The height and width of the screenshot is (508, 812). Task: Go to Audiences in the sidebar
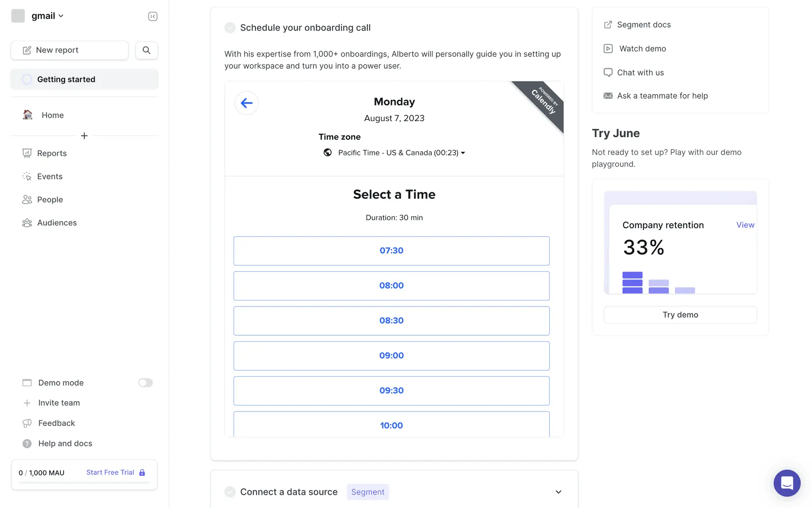point(57,223)
